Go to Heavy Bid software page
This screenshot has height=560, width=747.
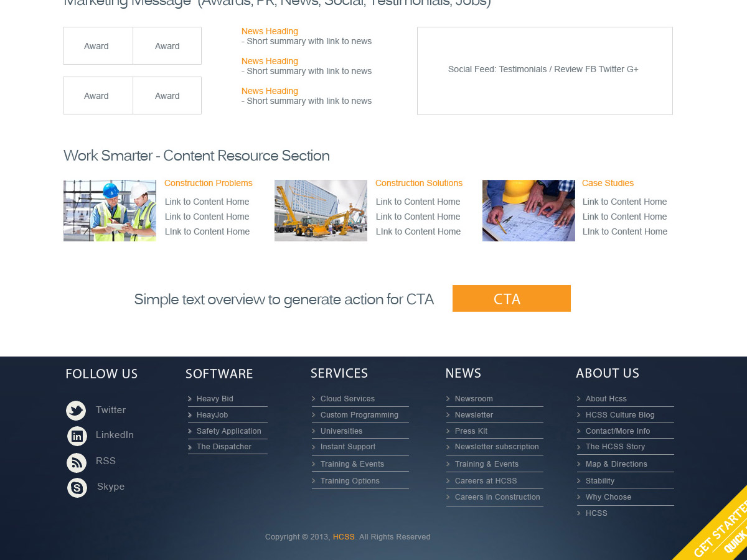point(215,399)
